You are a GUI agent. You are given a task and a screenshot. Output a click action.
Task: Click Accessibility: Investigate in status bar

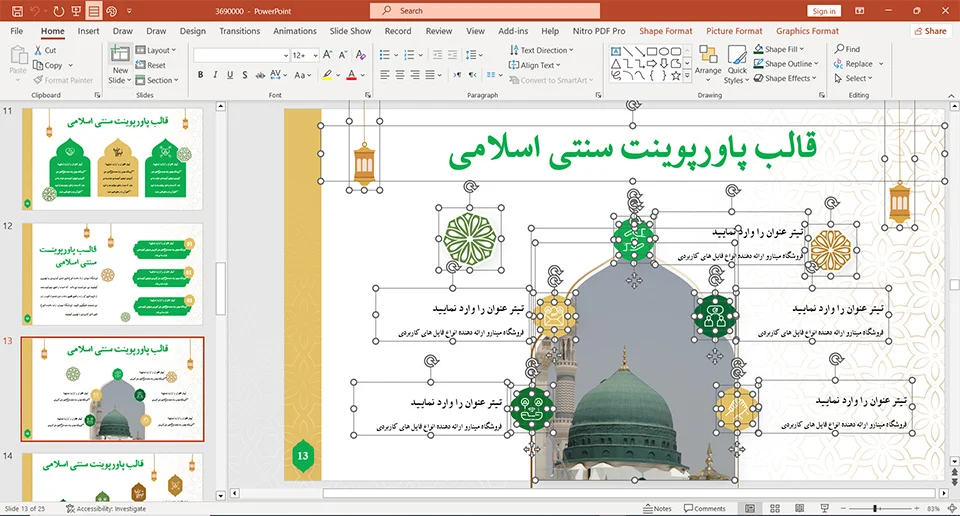[x=106, y=508]
